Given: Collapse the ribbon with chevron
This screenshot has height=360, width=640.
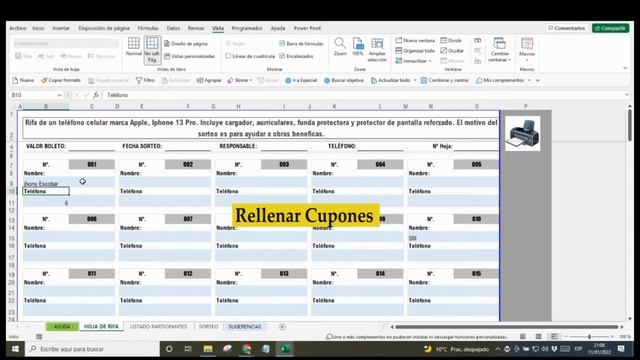Looking at the screenshot, I should pos(625,68).
